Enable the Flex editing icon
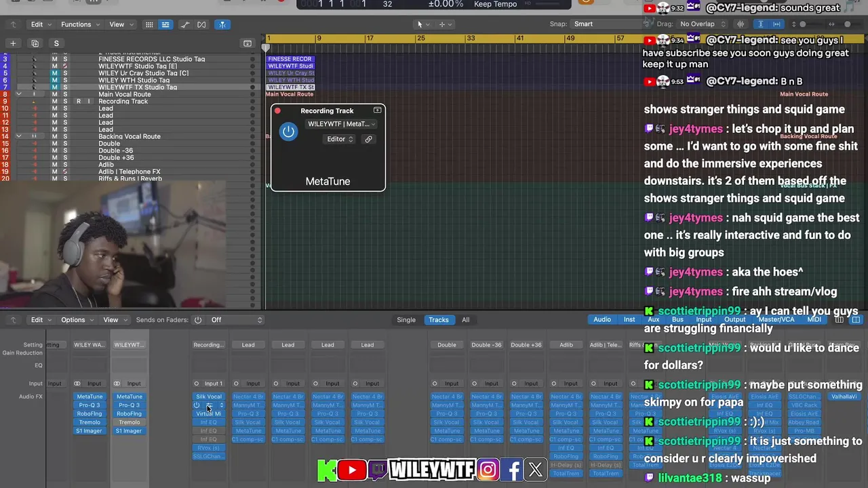 [201, 24]
